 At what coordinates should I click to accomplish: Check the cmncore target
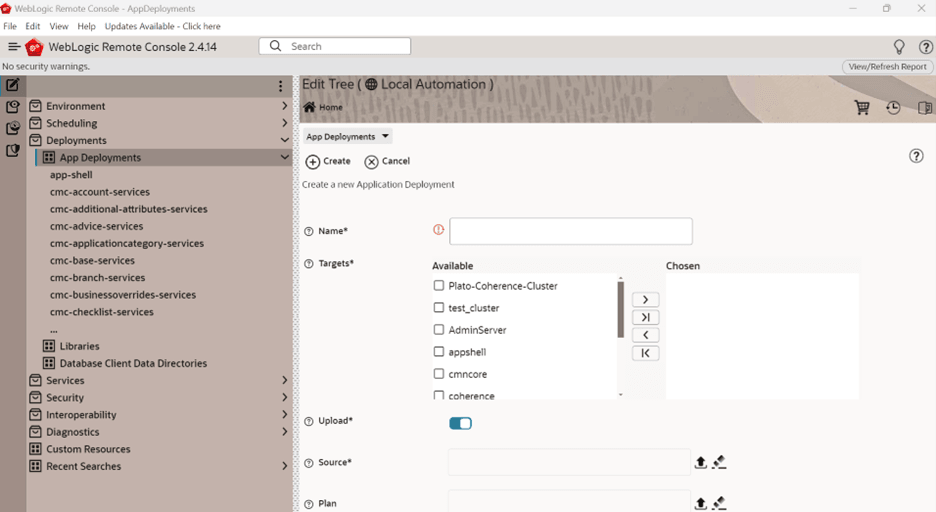point(439,374)
